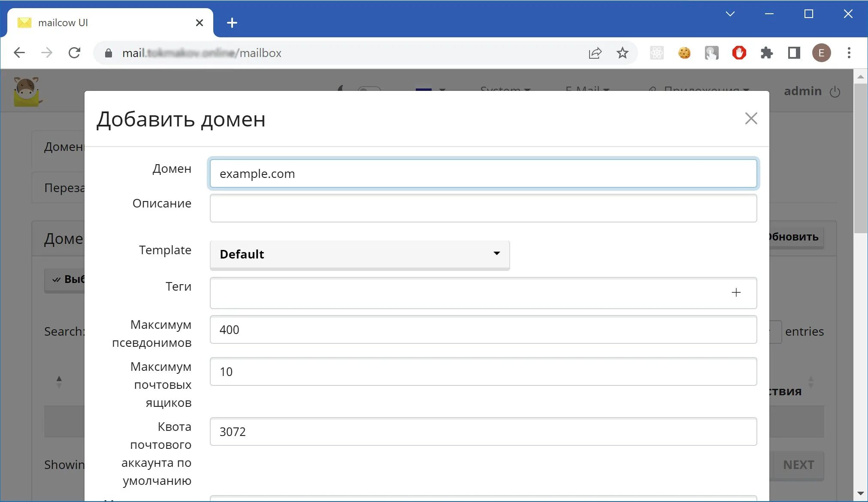Click the Квота почтового аккаунта field with 3072
The image size is (868, 502).
(x=483, y=432)
